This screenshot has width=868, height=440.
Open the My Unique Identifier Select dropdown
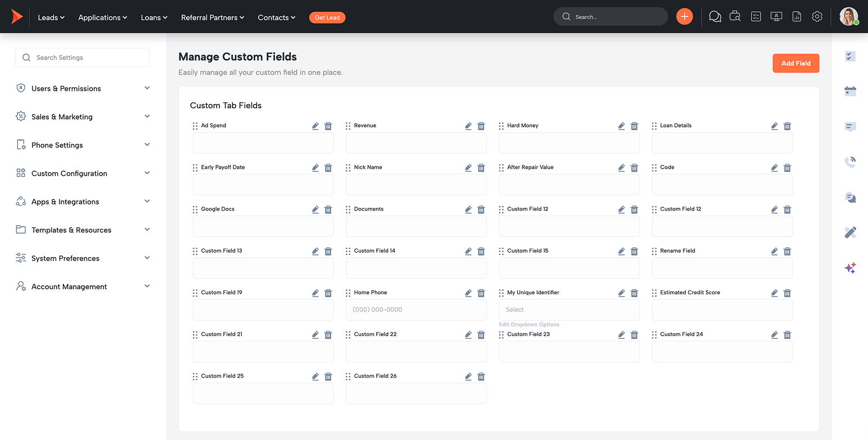569,310
